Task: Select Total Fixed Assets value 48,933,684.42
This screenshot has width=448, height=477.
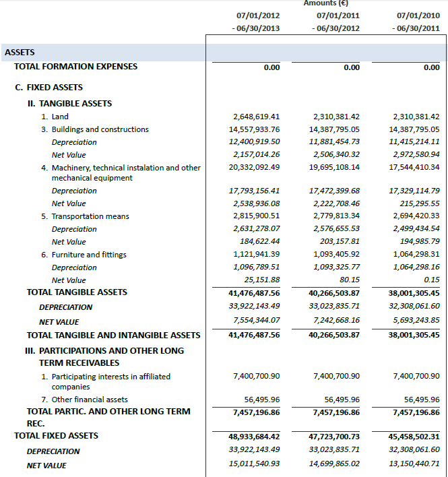Action: [254, 437]
